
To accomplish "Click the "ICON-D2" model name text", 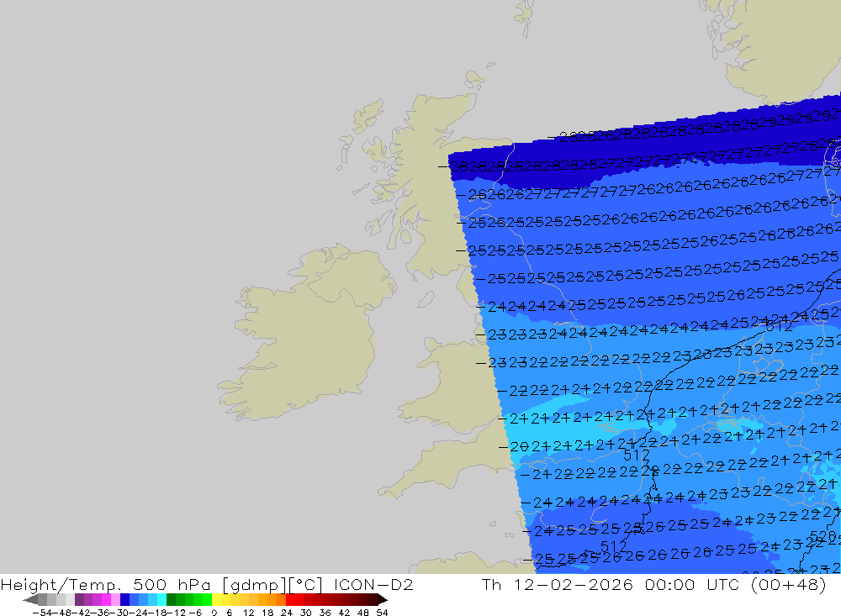I will (373, 584).
